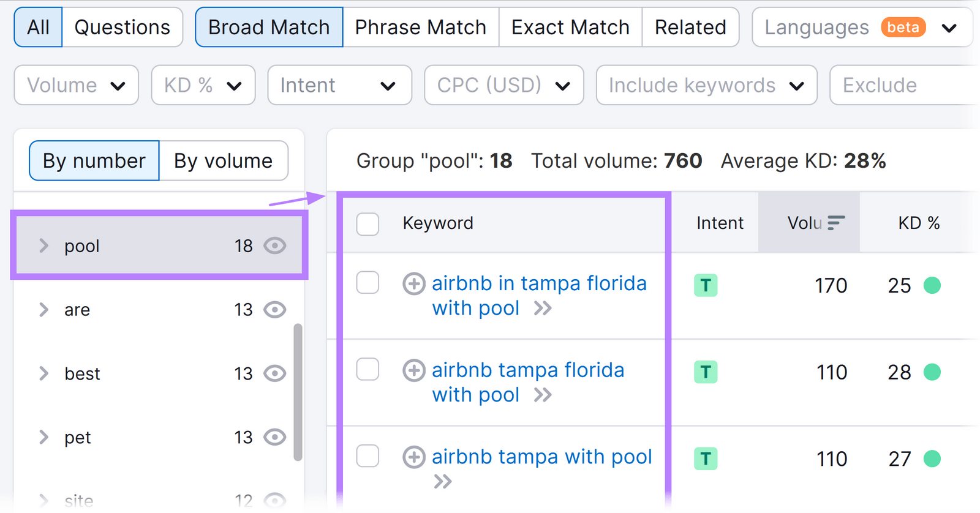
Task: Switch to the Phrase Match tab
Action: pos(421,28)
